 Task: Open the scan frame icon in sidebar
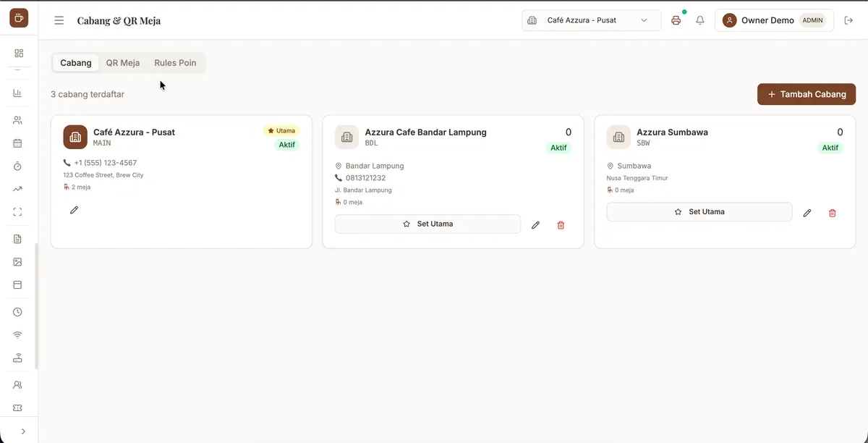(17, 212)
